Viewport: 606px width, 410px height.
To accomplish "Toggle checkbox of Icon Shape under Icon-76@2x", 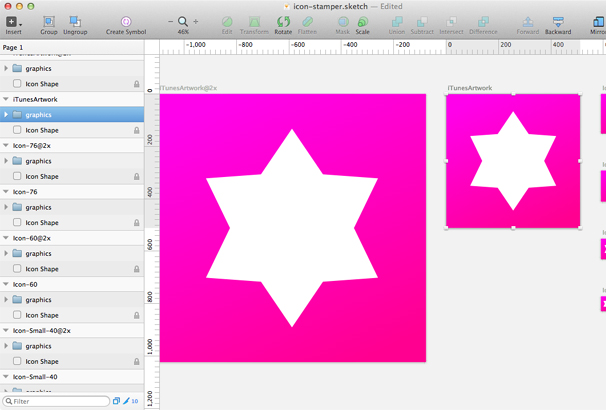I will (17, 176).
